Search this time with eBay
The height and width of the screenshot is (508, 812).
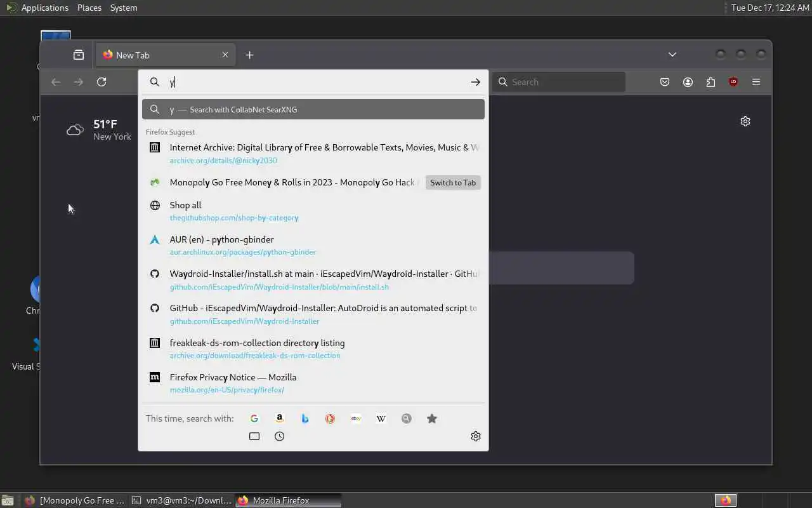click(356, 418)
